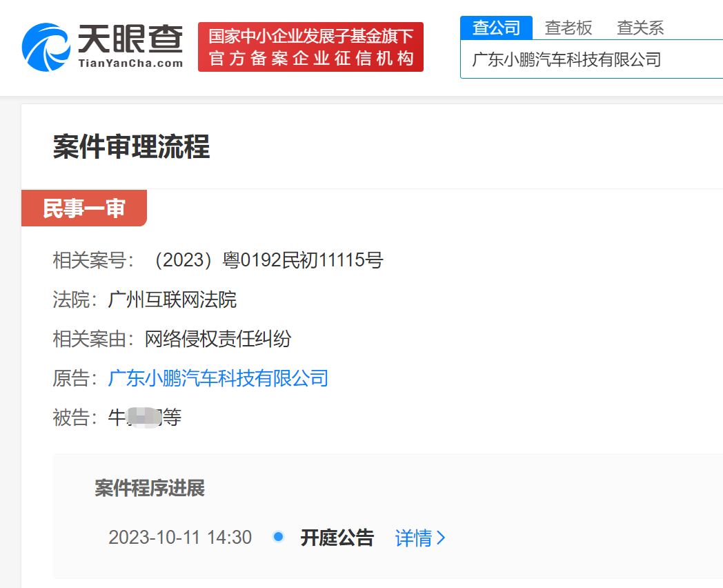Viewport: 723px width, 588px height.
Task: Click the 案件程序进展 section header
Action: pyautogui.click(x=150, y=487)
